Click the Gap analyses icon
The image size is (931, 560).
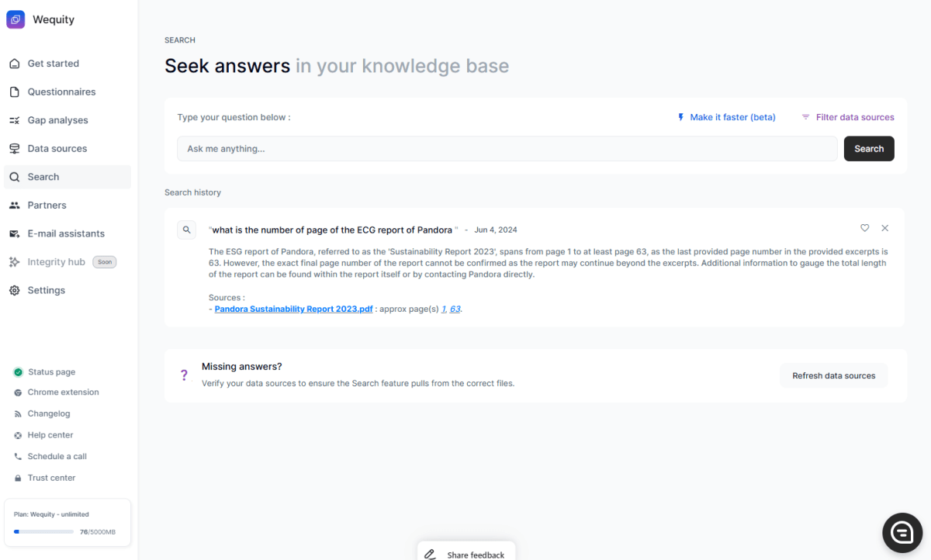click(x=14, y=120)
